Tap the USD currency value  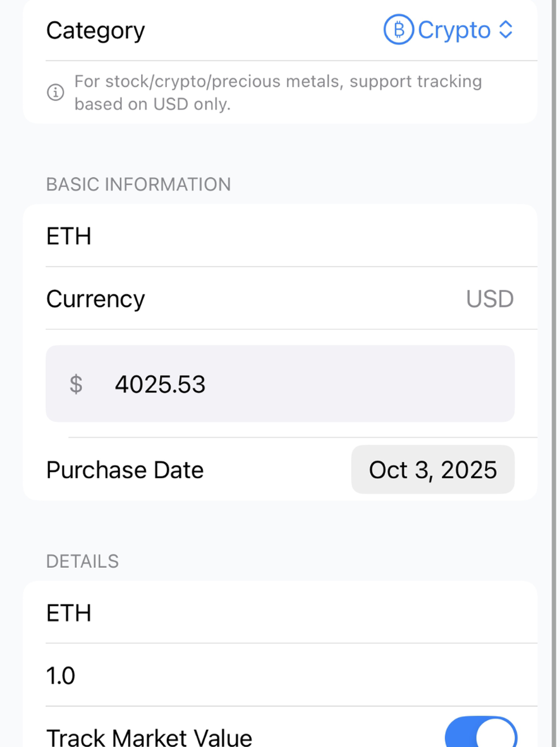tap(489, 299)
